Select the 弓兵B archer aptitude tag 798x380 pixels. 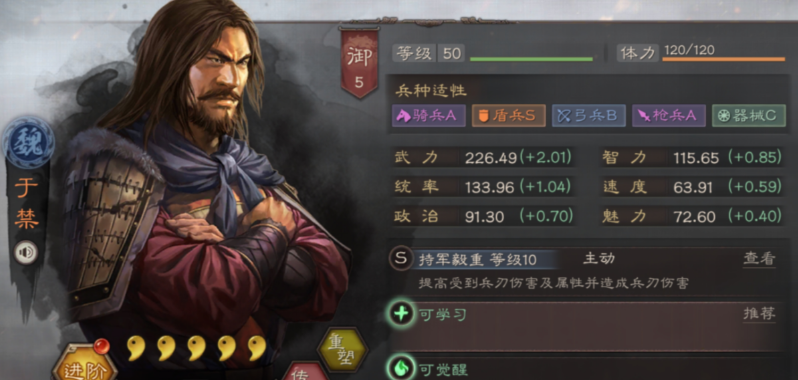[588, 115]
